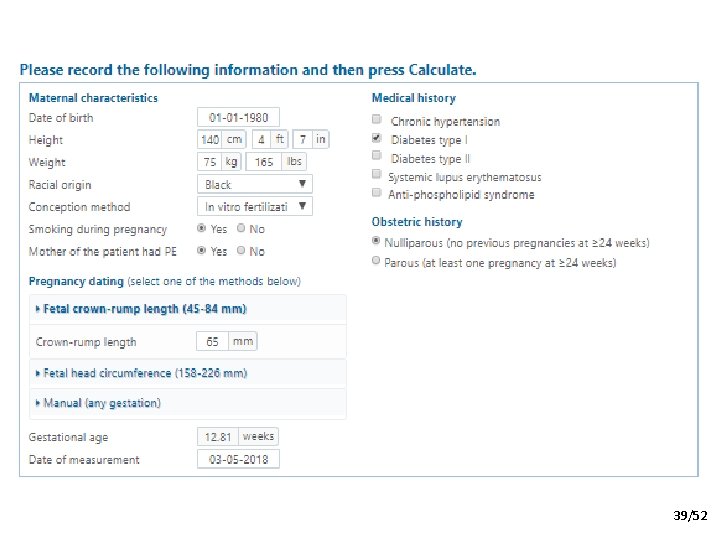Collapse Fetal crown-rump length section

141,309
